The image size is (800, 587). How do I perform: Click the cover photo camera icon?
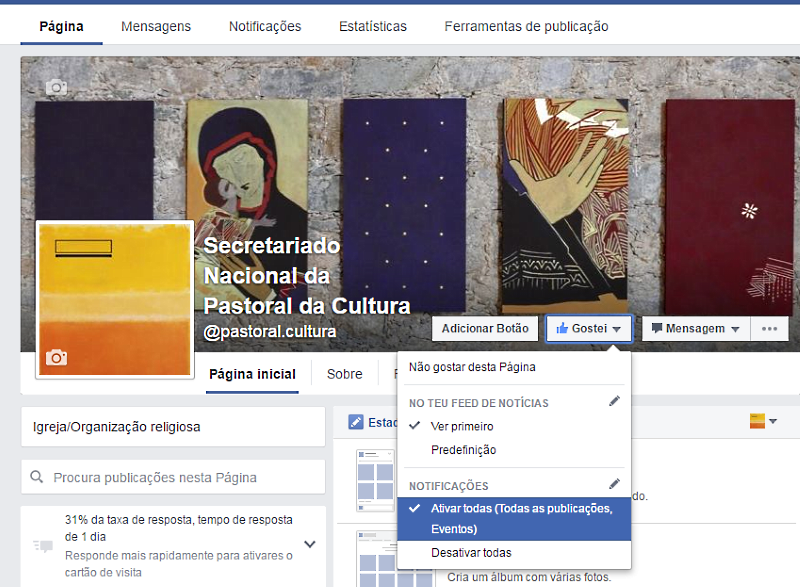56,88
